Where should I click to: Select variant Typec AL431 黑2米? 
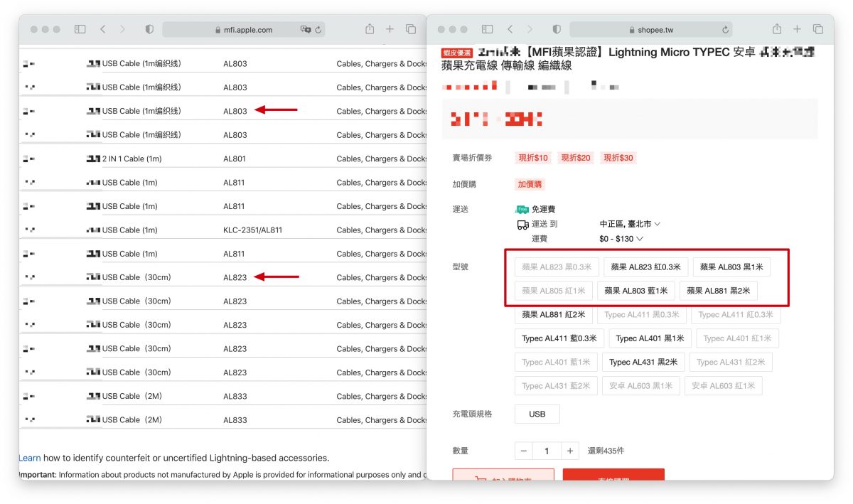(x=643, y=362)
